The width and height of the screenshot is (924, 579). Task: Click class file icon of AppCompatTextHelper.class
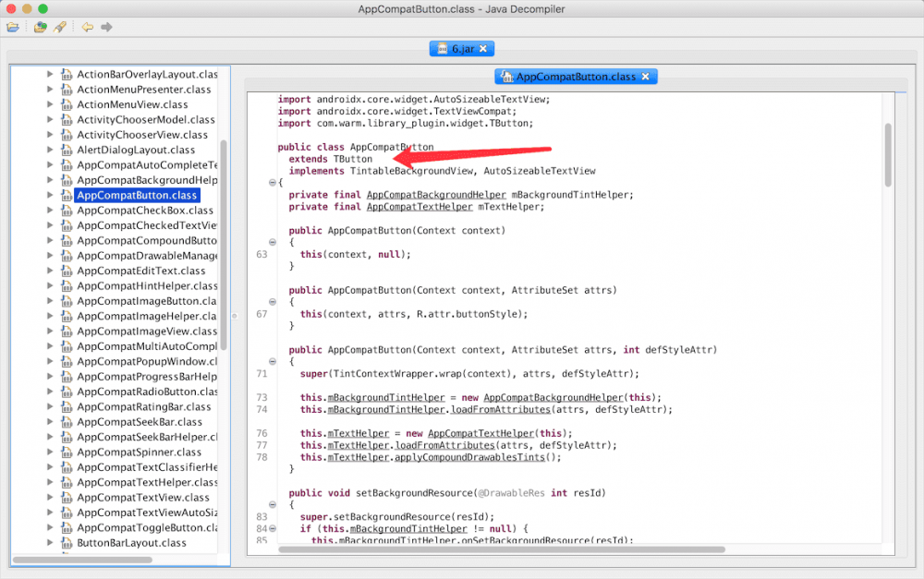click(67, 482)
